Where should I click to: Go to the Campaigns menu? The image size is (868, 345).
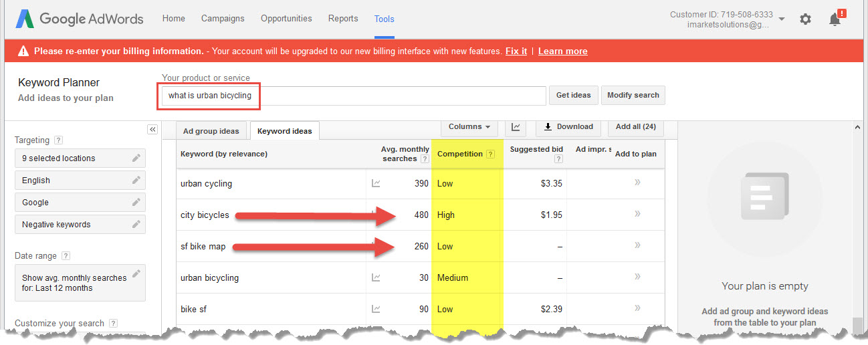point(223,19)
